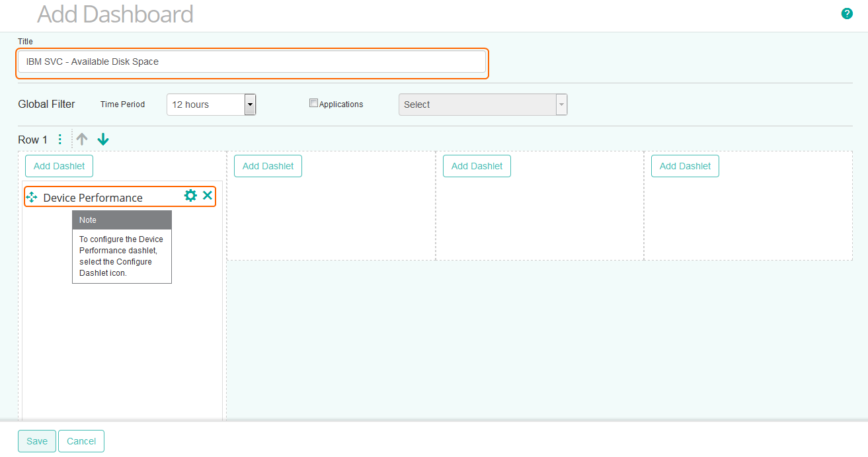This screenshot has width=868, height=457.
Task: Open the Row 1 options dots icon
Action: click(x=60, y=139)
